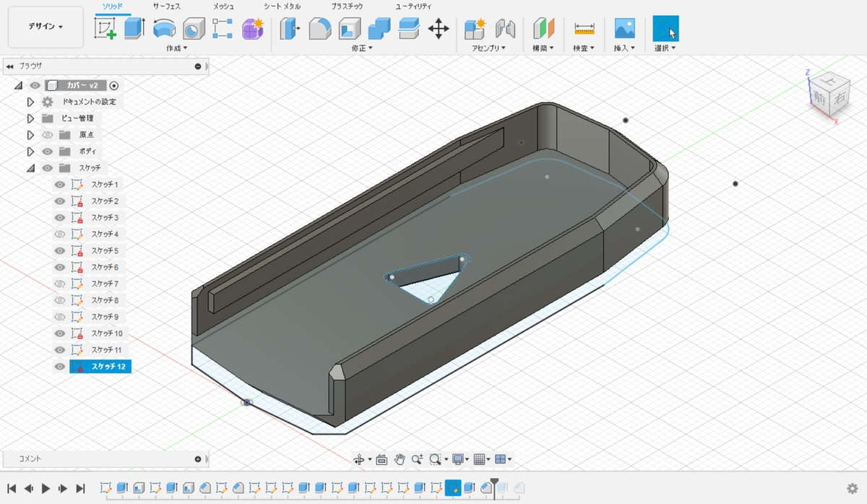Select the Combine tool
Image resolution: width=867 pixels, height=504 pixels.
[379, 29]
